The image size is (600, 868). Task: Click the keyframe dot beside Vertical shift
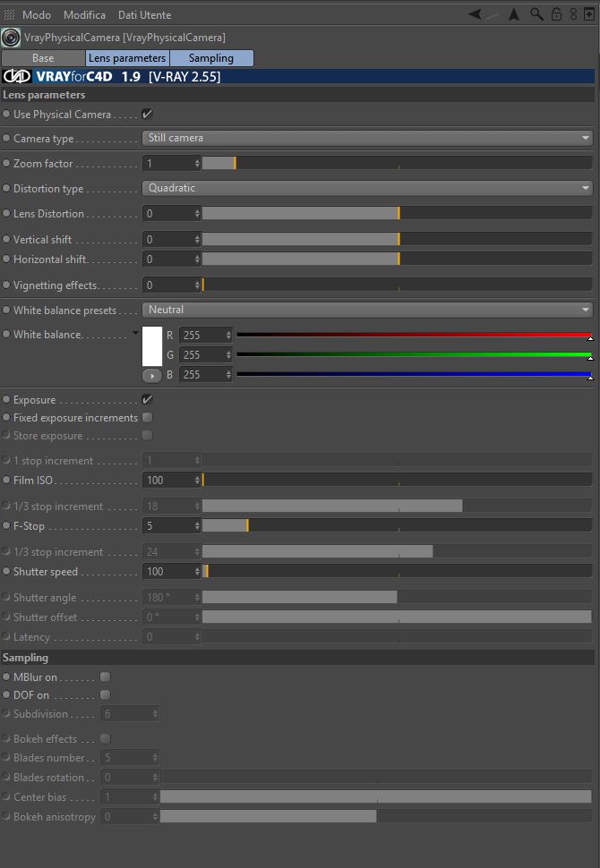[6, 239]
